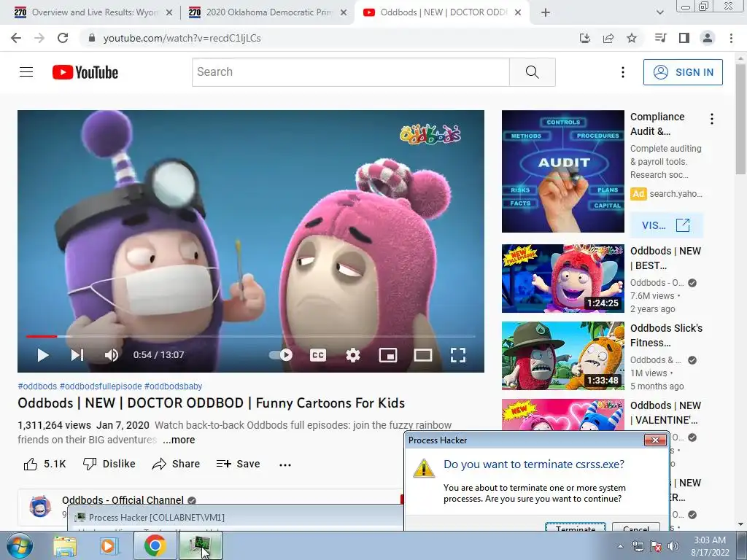Open the Chrome profile icon
Viewport: 747px width, 560px height.
pos(708,38)
